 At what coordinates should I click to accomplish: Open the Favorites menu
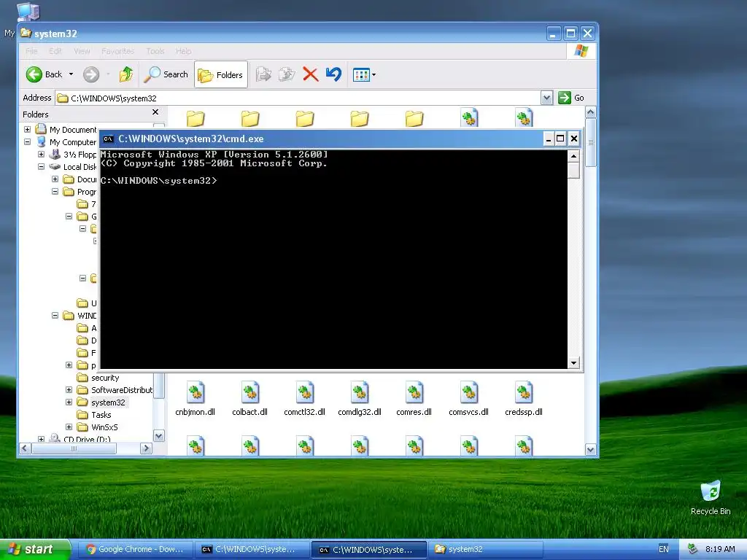117,51
